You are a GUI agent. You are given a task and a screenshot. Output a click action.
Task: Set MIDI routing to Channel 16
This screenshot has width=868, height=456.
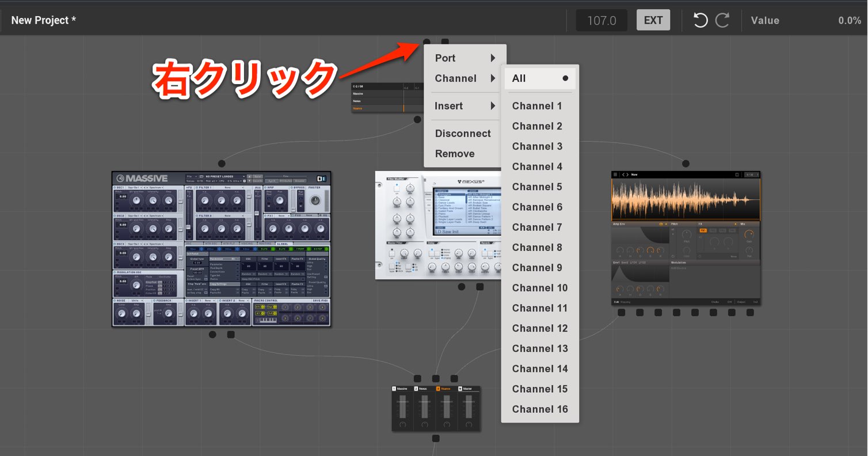540,409
